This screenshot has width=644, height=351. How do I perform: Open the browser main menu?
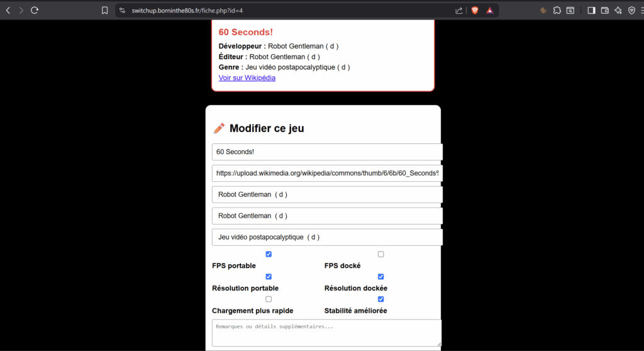coord(641,11)
